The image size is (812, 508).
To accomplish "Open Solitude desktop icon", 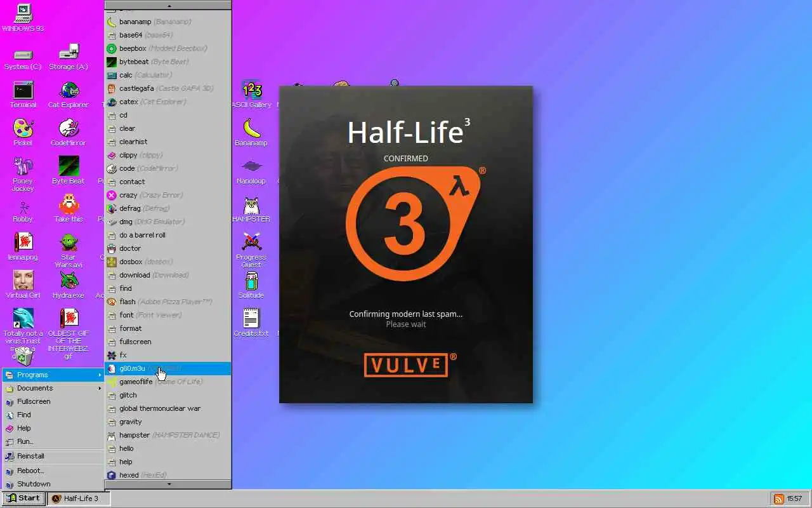I will coord(252,286).
